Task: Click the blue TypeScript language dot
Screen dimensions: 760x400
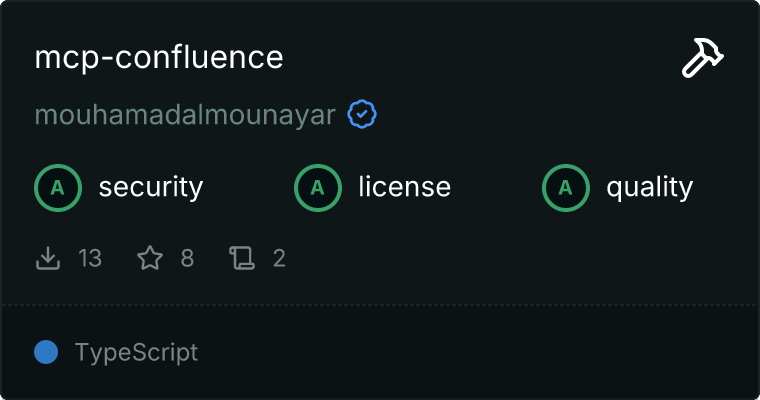Action: point(46,352)
